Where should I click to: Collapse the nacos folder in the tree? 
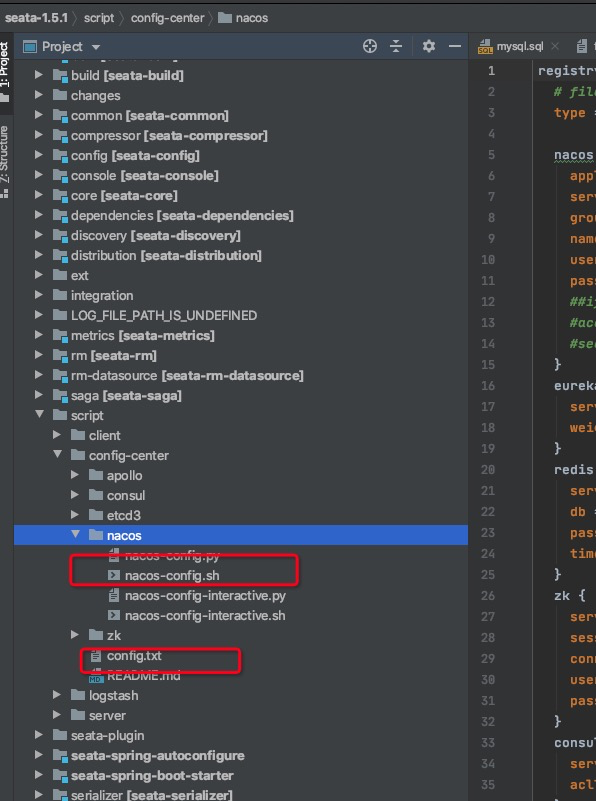point(75,534)
